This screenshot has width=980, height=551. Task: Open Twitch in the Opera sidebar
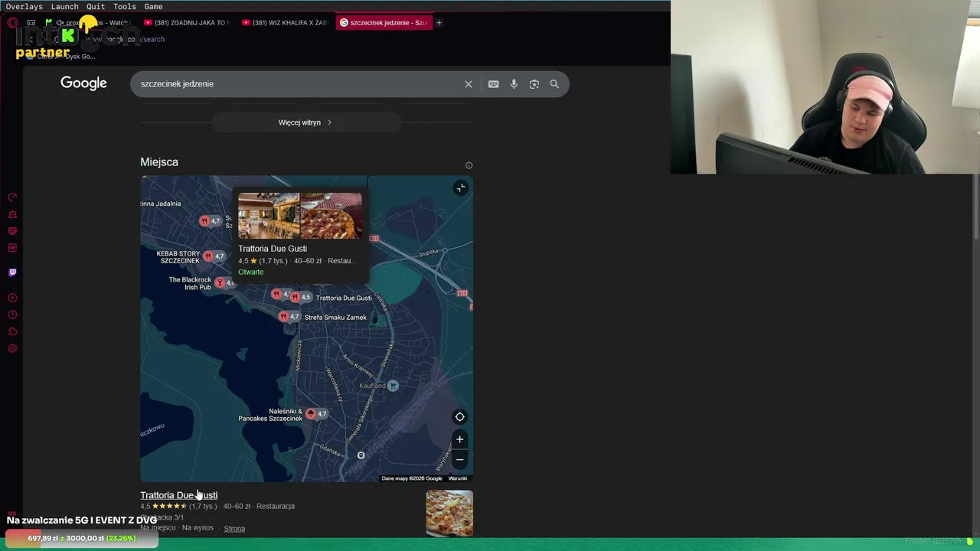pos(12,272)
